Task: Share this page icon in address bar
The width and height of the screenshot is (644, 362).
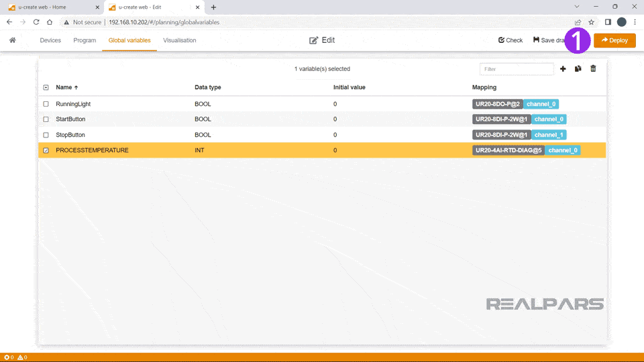Action: pos(578,22)
